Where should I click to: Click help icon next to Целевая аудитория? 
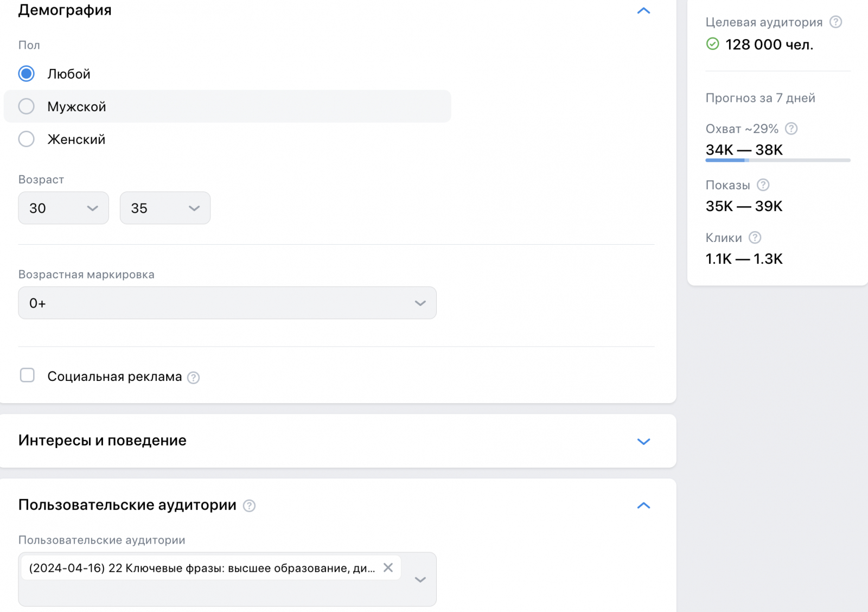[x=836, y=22]
